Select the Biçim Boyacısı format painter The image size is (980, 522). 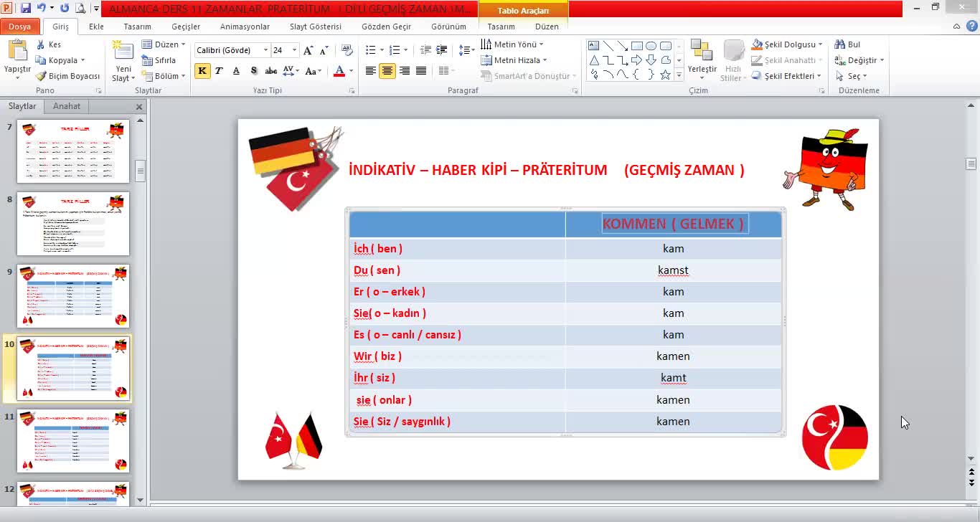pos(68,76)
